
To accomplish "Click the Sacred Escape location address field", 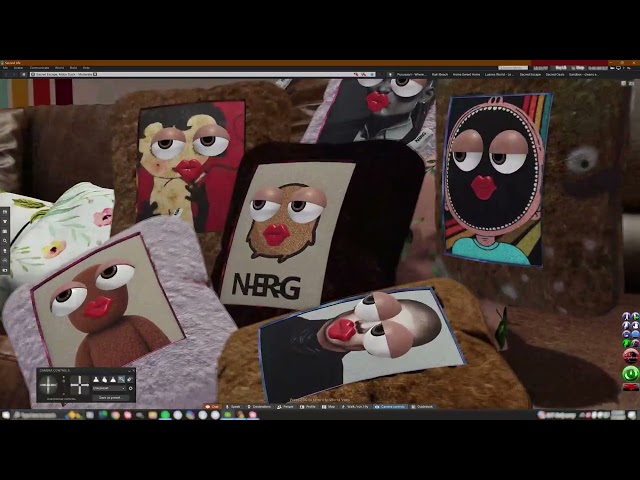I will [x=203, y=74].
